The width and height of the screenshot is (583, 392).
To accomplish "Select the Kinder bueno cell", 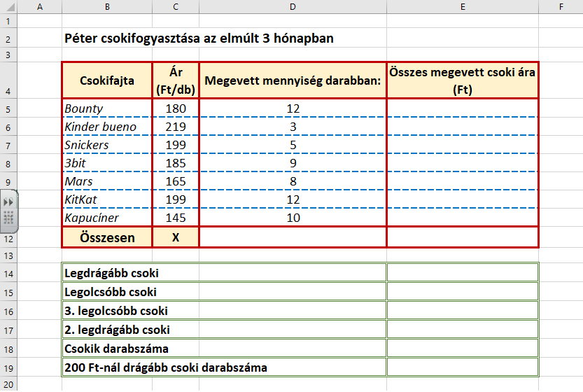I will click(107, 127).
